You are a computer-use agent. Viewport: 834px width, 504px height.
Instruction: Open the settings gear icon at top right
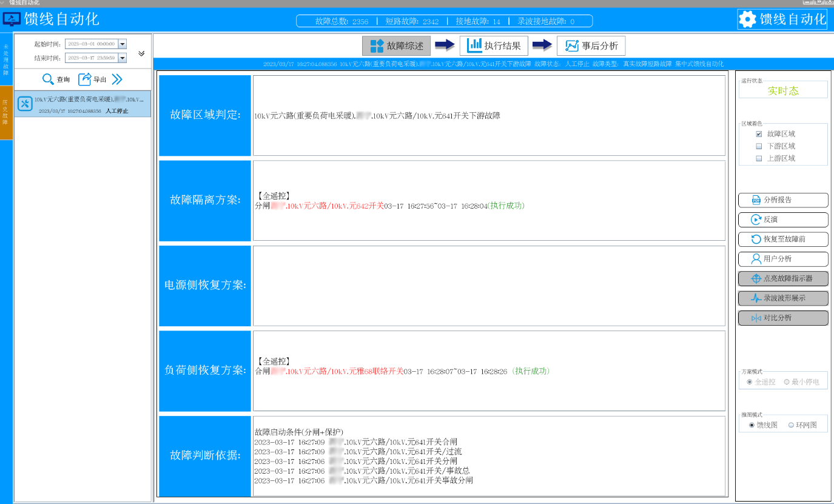747,19
